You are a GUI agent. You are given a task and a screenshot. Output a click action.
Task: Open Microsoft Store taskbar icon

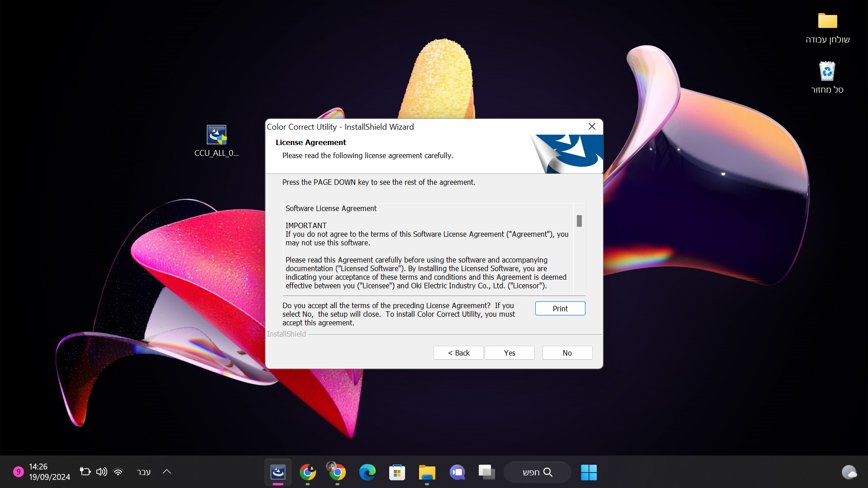(397, 472)
